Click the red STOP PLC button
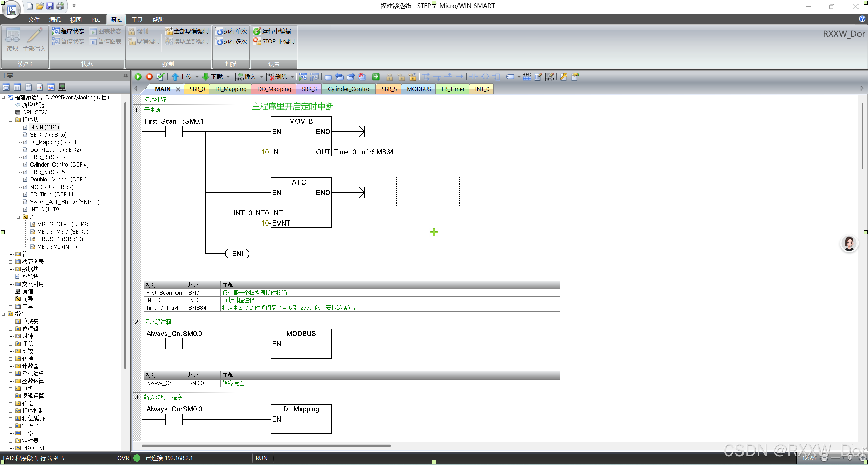Viewport: 868px width, 465px height. point(149,77)
